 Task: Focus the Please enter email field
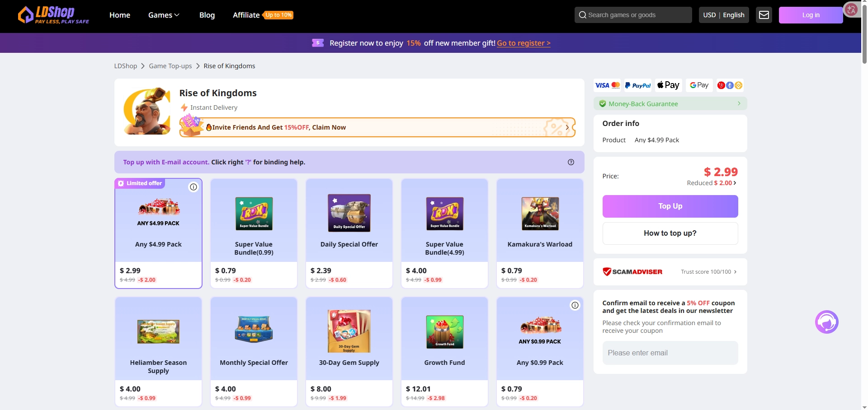pyautogui.click(x=670, y=353)
